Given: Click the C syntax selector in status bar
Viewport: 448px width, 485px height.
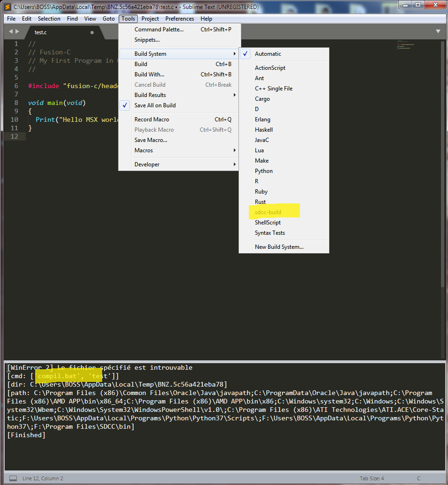Looking at the screenshot, I should [x=418, y=478].
